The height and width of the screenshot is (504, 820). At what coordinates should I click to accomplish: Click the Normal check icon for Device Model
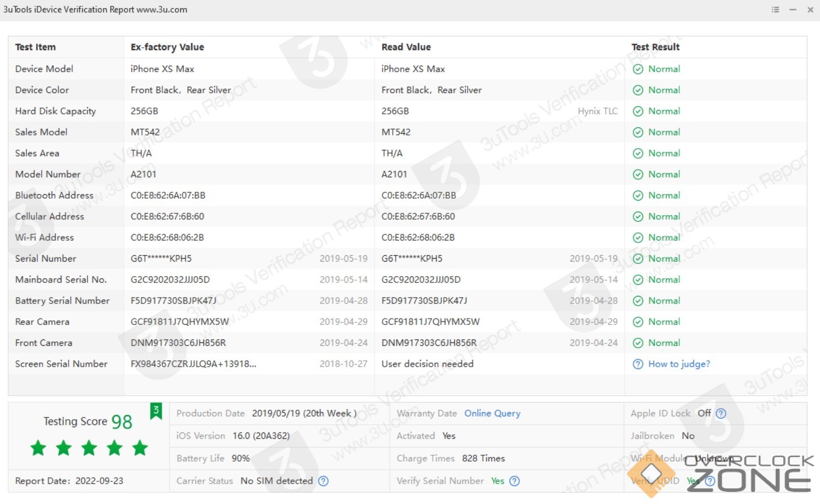point(638,69)
